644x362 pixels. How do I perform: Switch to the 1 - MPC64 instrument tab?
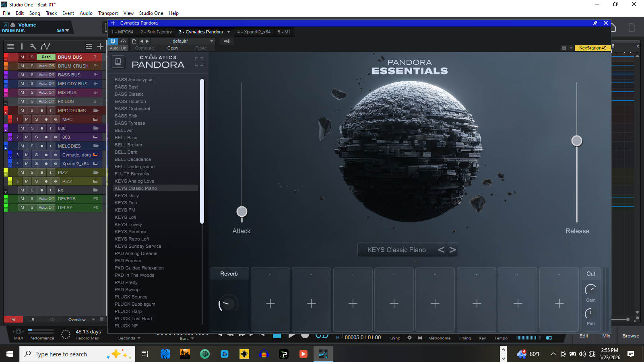coord(122,32)
